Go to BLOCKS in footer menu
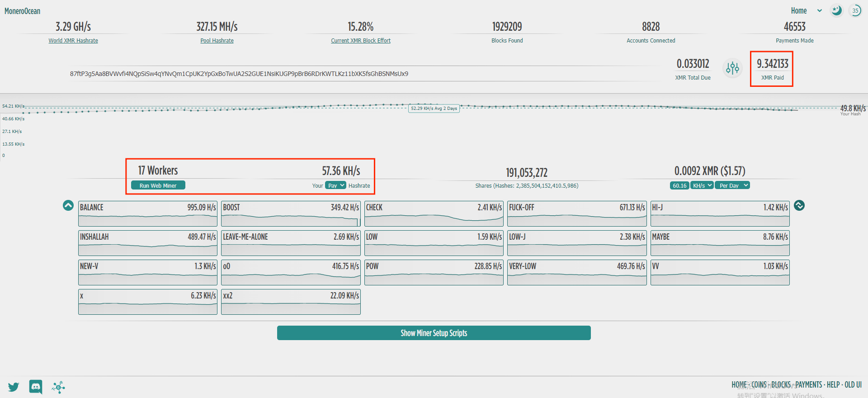The image size is (868, 398). pos(781,385)
